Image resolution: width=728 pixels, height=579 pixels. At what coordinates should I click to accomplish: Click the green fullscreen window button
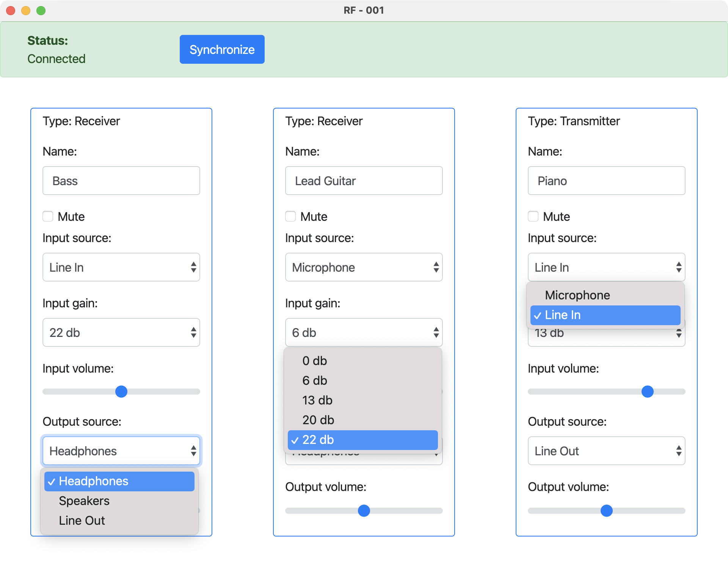point(41,11)
